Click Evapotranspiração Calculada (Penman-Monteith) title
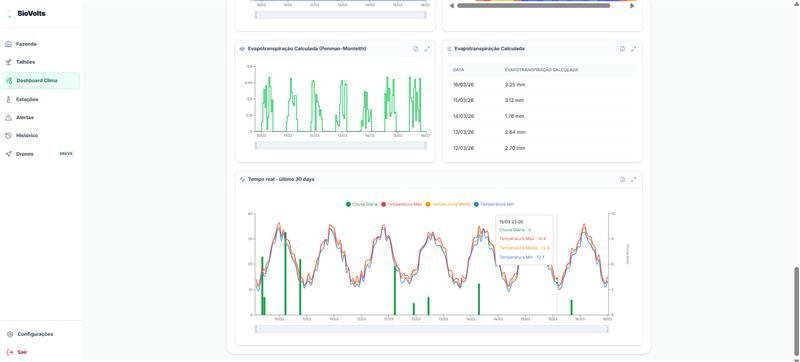 coord(307,49)
